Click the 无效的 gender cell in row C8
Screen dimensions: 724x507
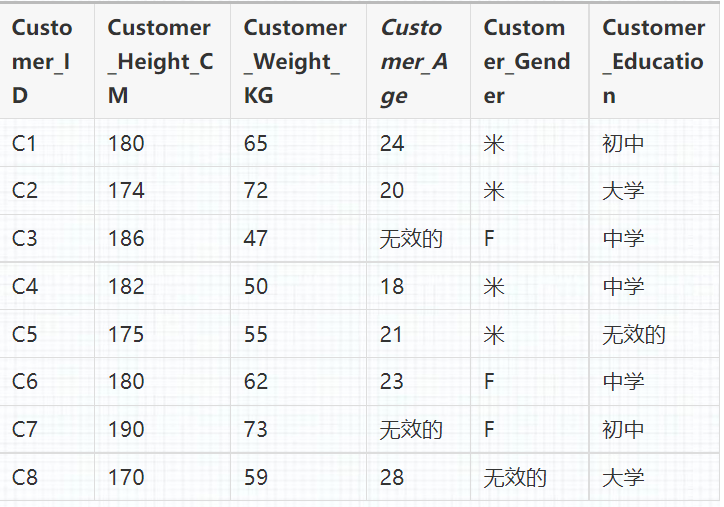[x=515, y=478]
